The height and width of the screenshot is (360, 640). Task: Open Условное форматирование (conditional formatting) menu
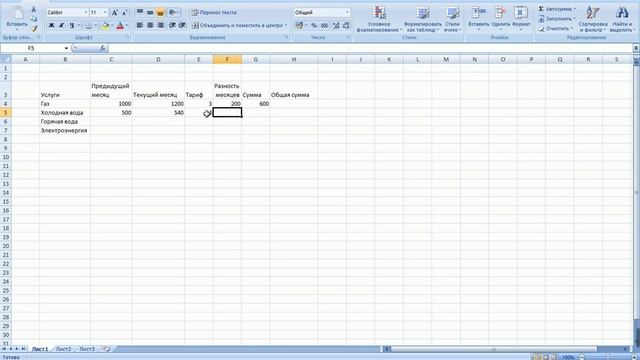coord(379,19)
